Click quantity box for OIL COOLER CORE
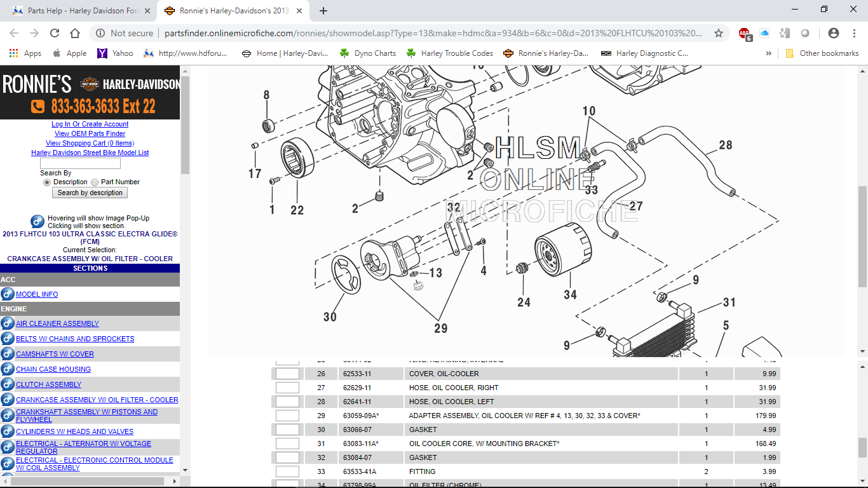868x488 pixels. pyautogui.click(x=287, y=444)
